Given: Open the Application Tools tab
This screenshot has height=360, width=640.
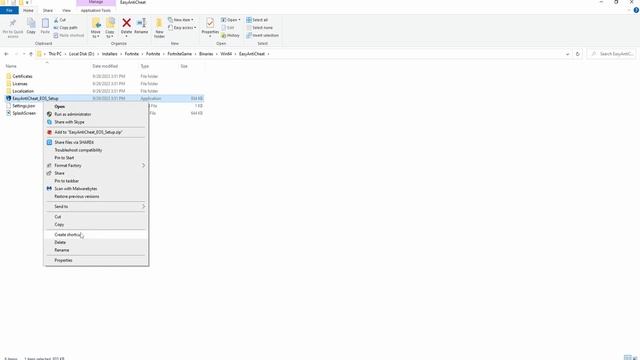Looking at the screenshot, I should [96, 10].
